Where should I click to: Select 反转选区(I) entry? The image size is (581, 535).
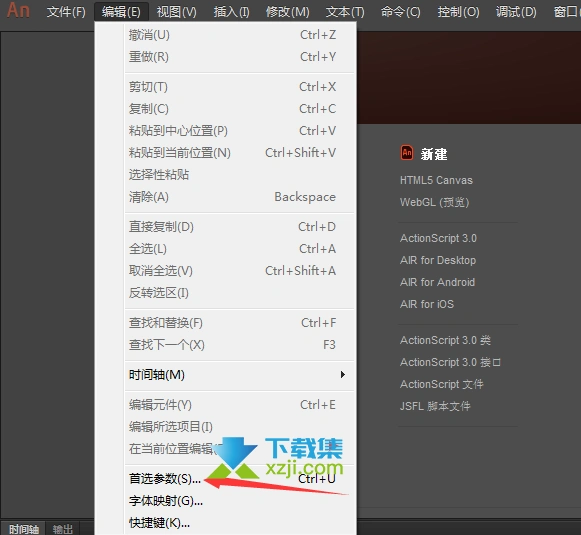pyautogui.click(x=239, y=293)
